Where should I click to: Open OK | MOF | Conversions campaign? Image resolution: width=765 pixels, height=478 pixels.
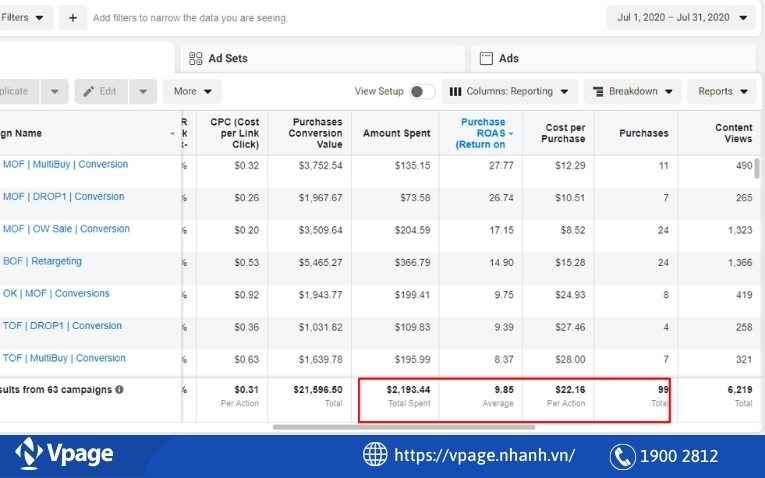(56, 294)
